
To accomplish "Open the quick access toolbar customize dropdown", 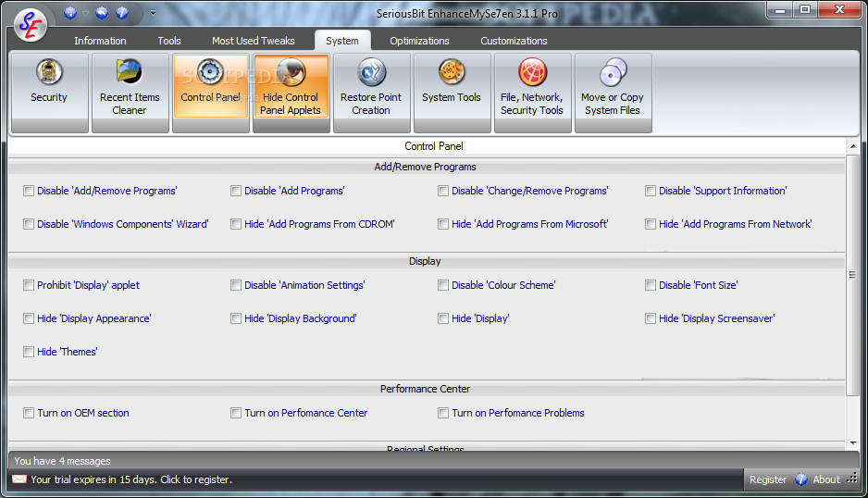I will (153, 13).
